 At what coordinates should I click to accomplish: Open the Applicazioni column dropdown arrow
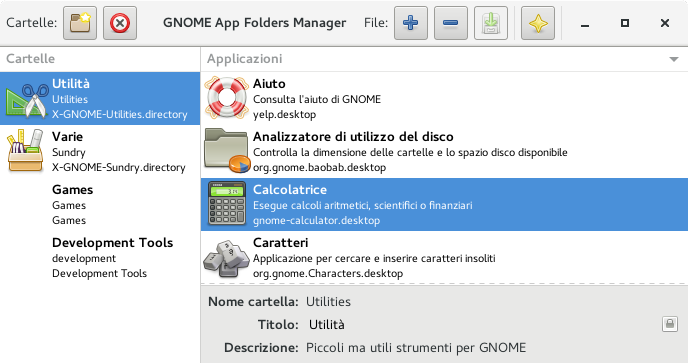674,59
